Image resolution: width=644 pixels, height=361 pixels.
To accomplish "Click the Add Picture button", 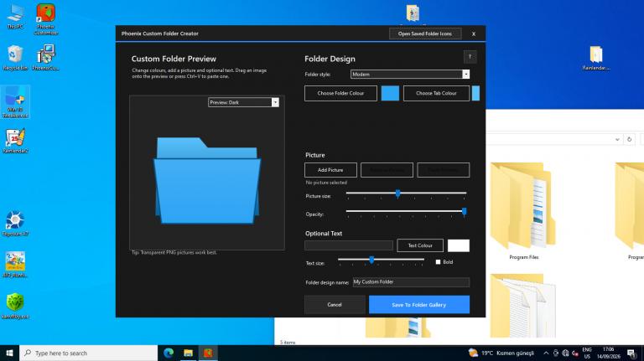I will pyautogui.click(x=330, y=170).
